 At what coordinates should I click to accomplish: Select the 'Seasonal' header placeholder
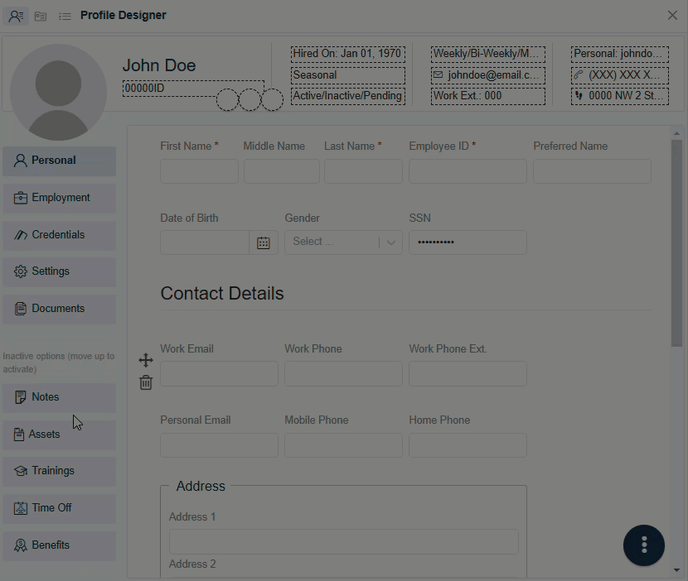click(348, 75)
